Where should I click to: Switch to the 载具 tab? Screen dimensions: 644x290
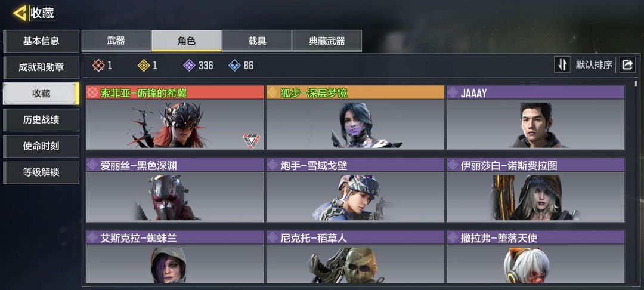[256, 41]
